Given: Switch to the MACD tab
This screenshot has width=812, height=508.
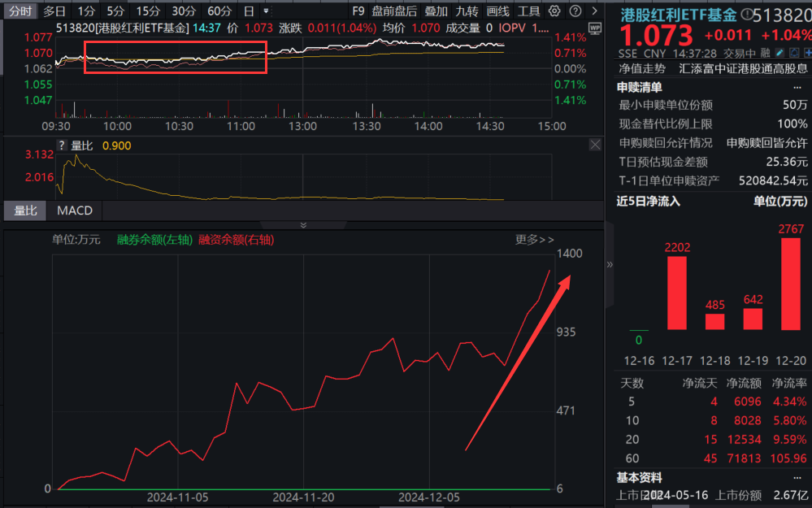Looking at the screenshot, I should point(74,211).
